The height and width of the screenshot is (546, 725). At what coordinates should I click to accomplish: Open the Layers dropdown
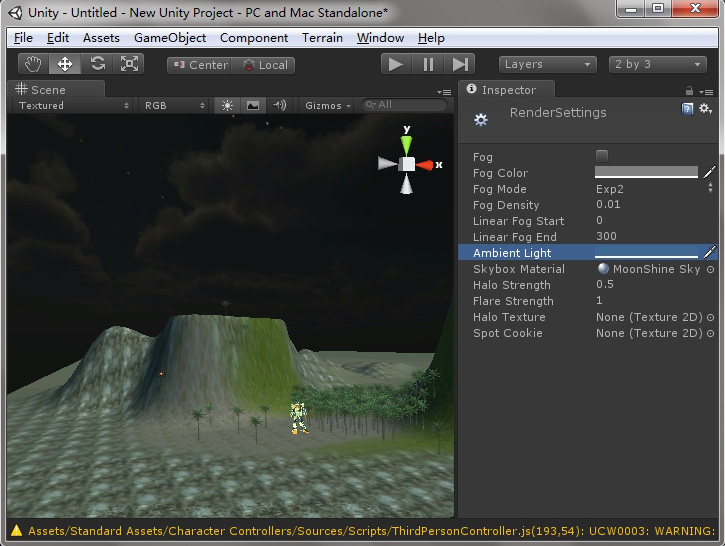point(547,64)
